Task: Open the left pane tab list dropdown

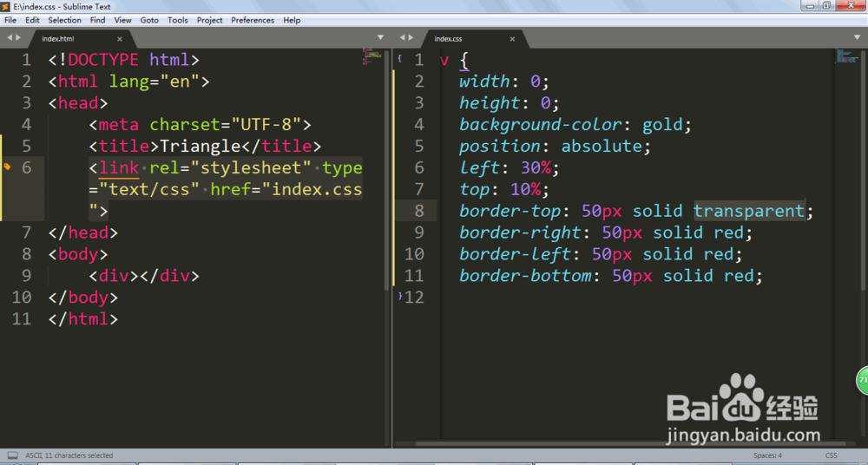Action: tap(380, 37)
